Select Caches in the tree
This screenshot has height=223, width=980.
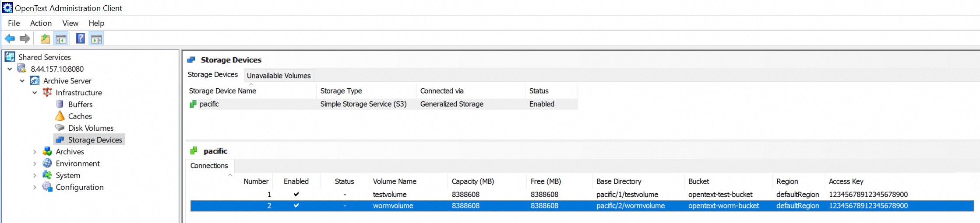pyautogui.click(x=80, y=116)
